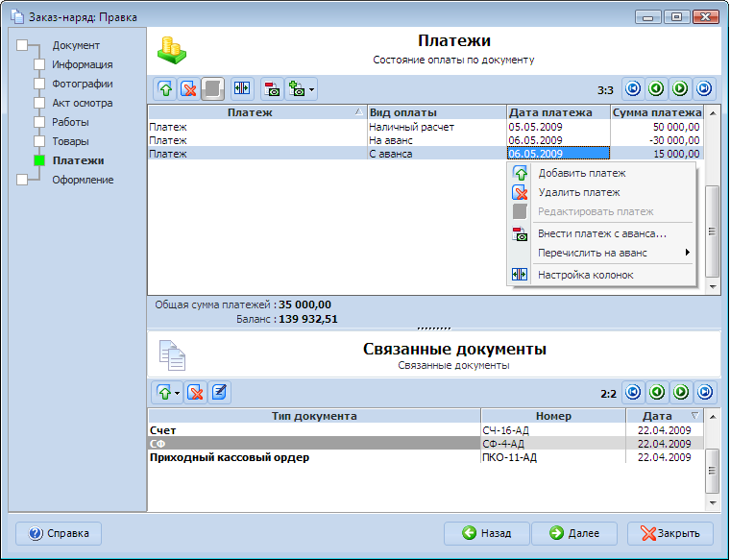This screenshot has width=730, height=560.
Task: Select 'Настройка колонок' in context menu
Action: (585, 275)
